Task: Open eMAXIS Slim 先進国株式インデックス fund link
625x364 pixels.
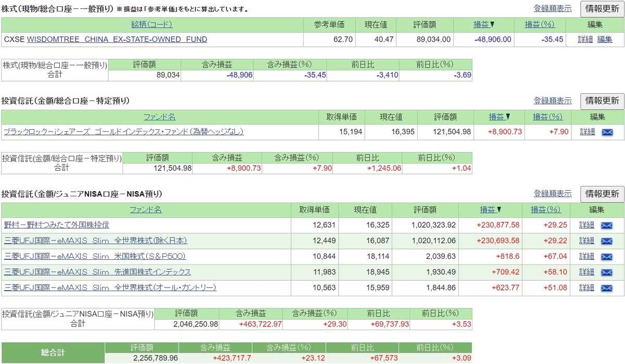Action: (97, 272)
